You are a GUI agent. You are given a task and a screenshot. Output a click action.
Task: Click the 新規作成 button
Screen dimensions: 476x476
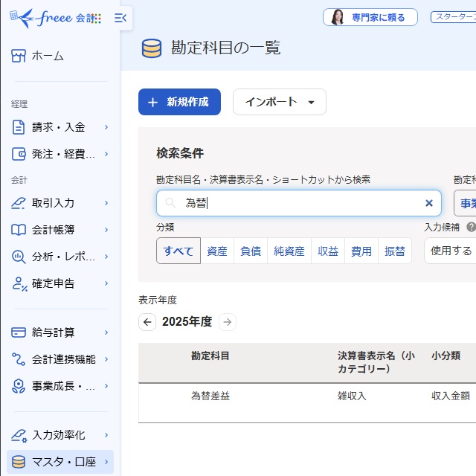tap(179, 102)
